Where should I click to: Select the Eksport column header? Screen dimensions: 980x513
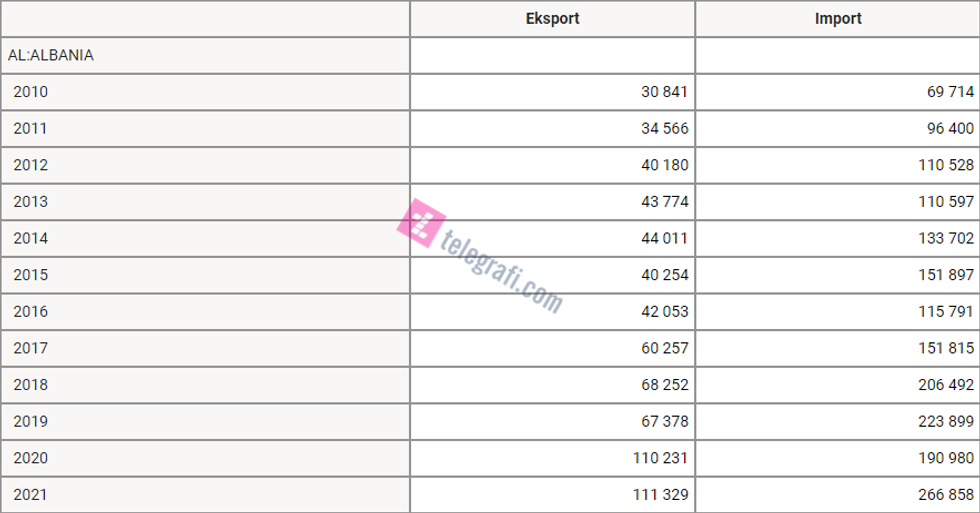(552, 19)
